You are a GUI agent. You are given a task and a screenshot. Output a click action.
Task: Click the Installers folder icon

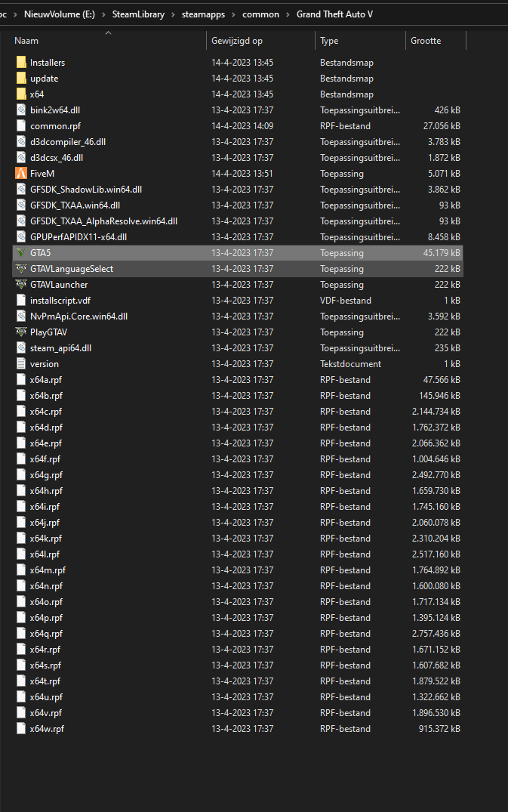(21, 62)
